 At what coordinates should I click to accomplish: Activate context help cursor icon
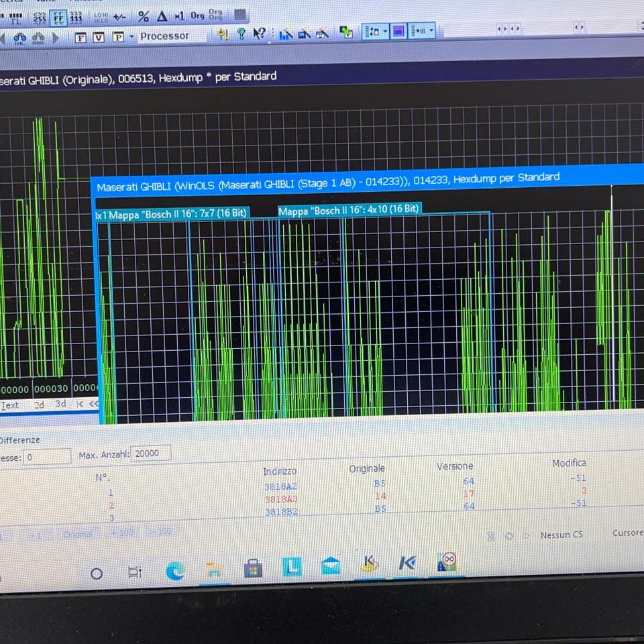click(x=259, y=34)
